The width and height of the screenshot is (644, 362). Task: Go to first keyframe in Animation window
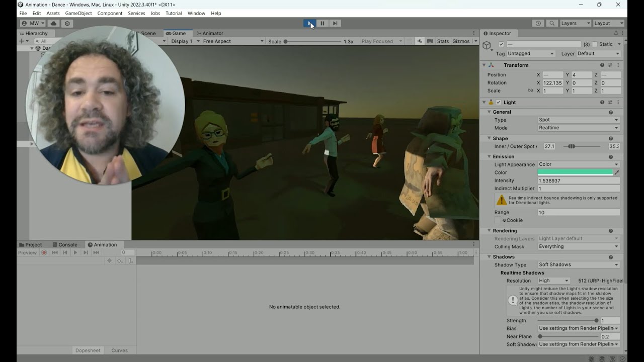(55, 252)
